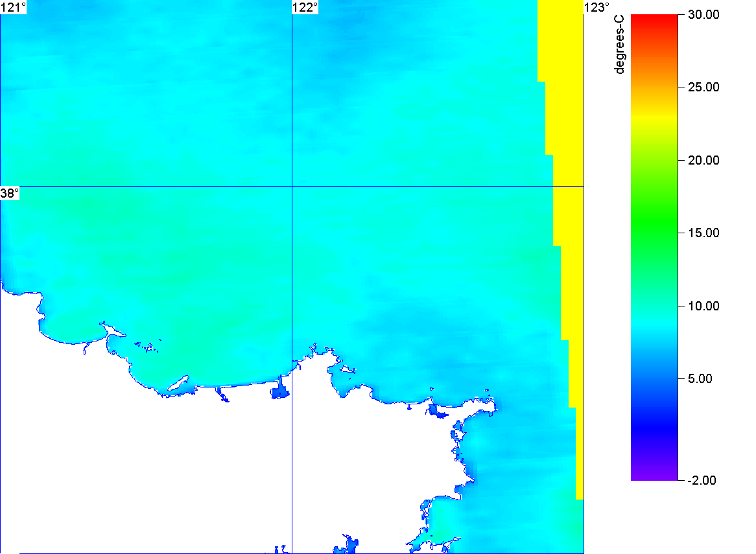Click the 122° longitude label
Screen dimensions: 756x554
pos(305,7)
